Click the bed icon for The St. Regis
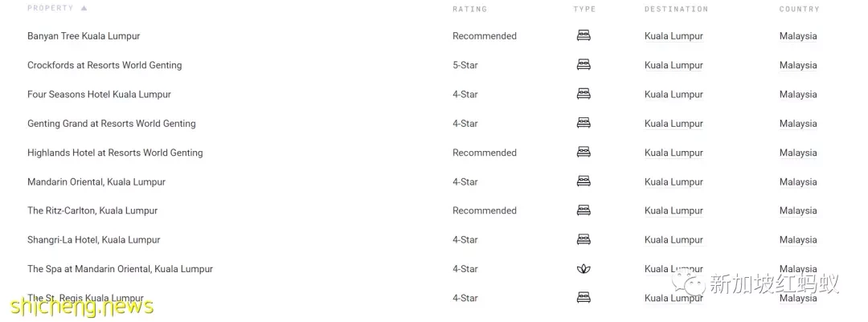868x322 pixels. point(583,298)
